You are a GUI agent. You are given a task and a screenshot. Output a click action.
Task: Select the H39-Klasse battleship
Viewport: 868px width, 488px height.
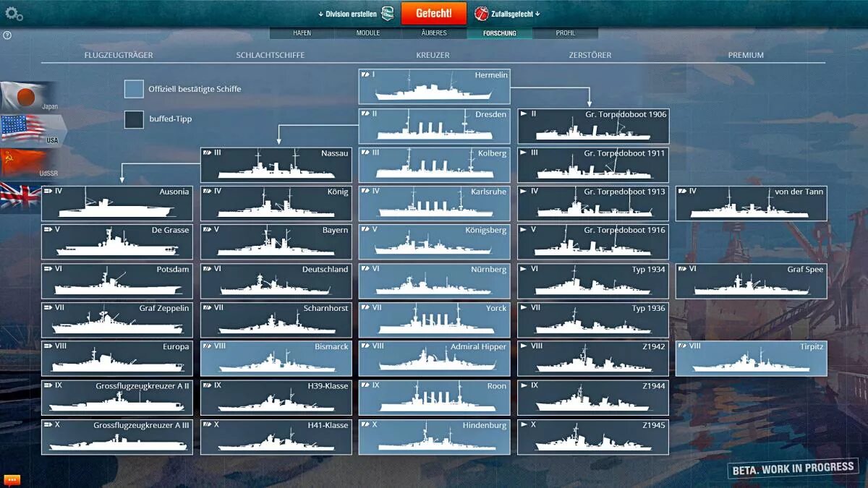(x=276, y=397)
